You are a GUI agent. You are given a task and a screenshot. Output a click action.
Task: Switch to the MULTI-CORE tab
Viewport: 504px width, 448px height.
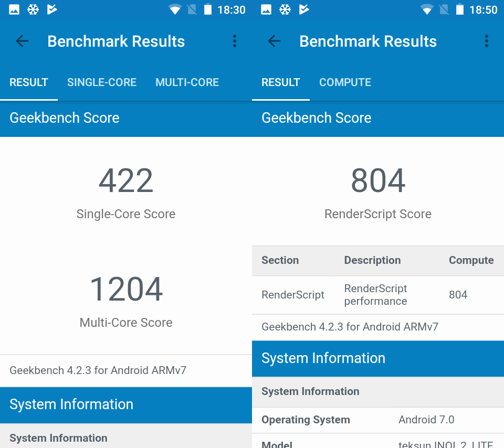click(x=187, y=82)
